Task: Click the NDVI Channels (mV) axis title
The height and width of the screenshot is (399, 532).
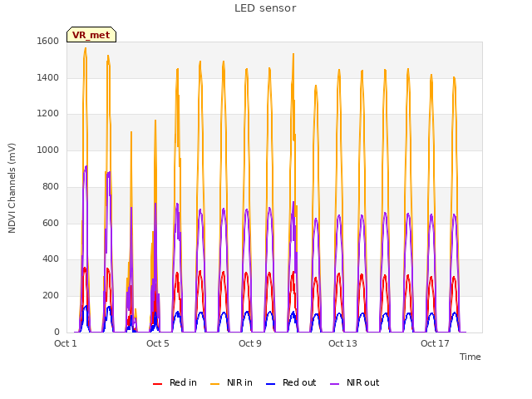Action: click(12, 188)
